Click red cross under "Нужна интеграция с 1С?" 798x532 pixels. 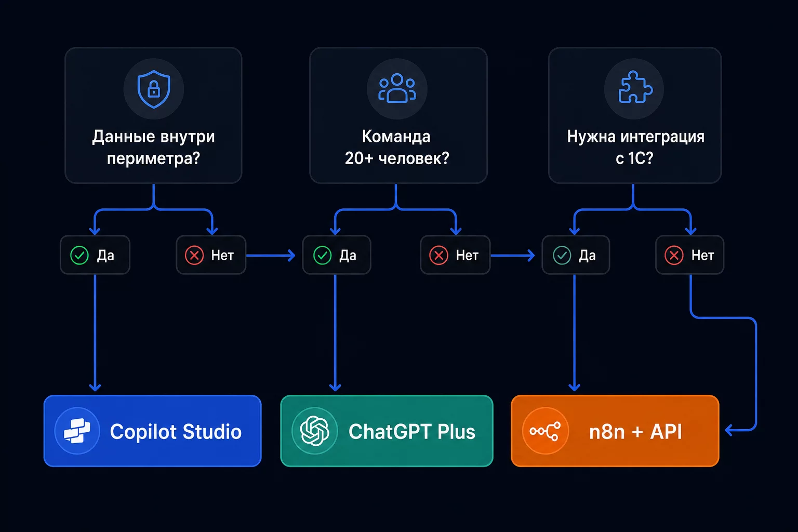[674, 256]
